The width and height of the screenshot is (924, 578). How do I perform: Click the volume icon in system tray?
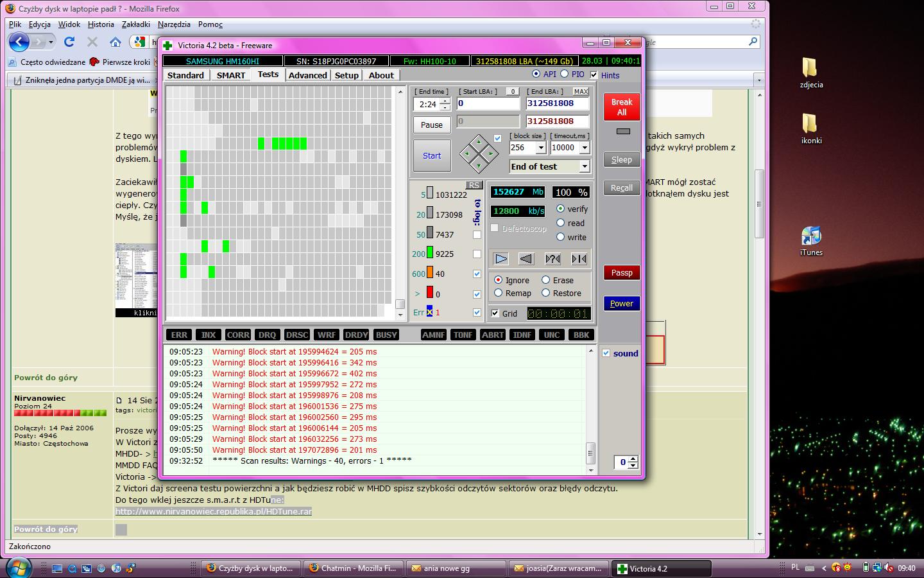(x=888, y=568)
